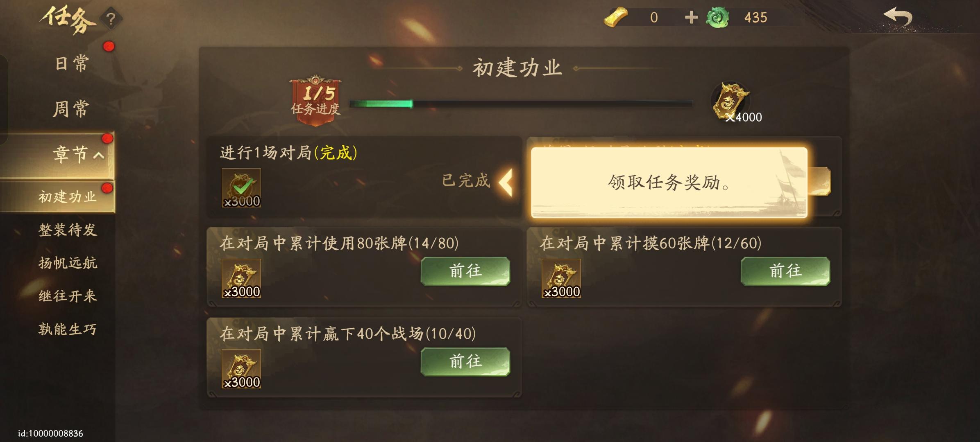Click 前往 for 使用80张牌 task
Screen dimensions: 980x442
465,271
